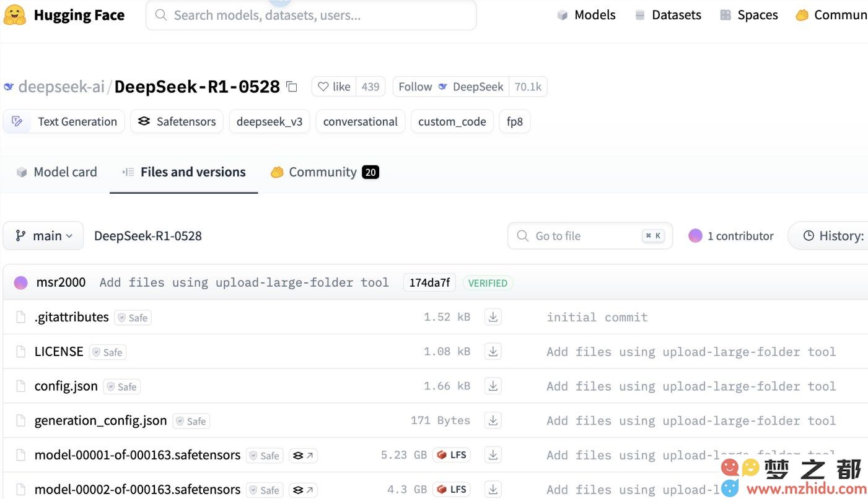Show the 439 likes count
This screenshot has width=868, height=499.
click(x=370, y=87)
